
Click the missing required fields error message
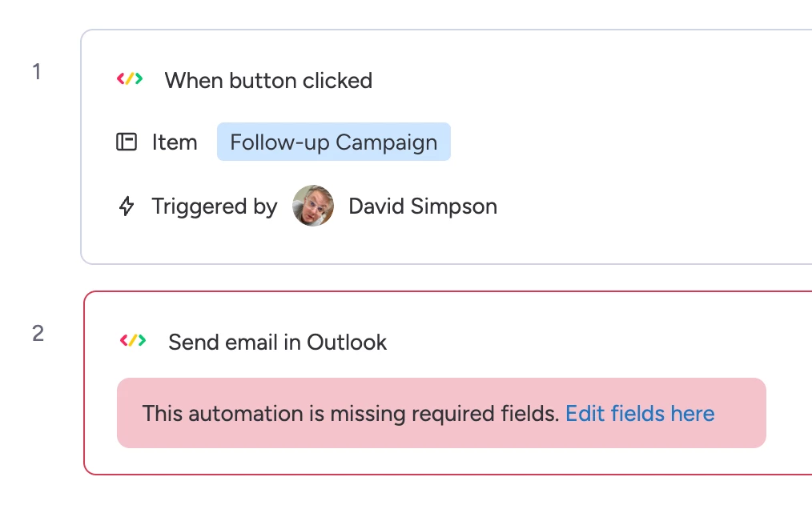point(350,414)
